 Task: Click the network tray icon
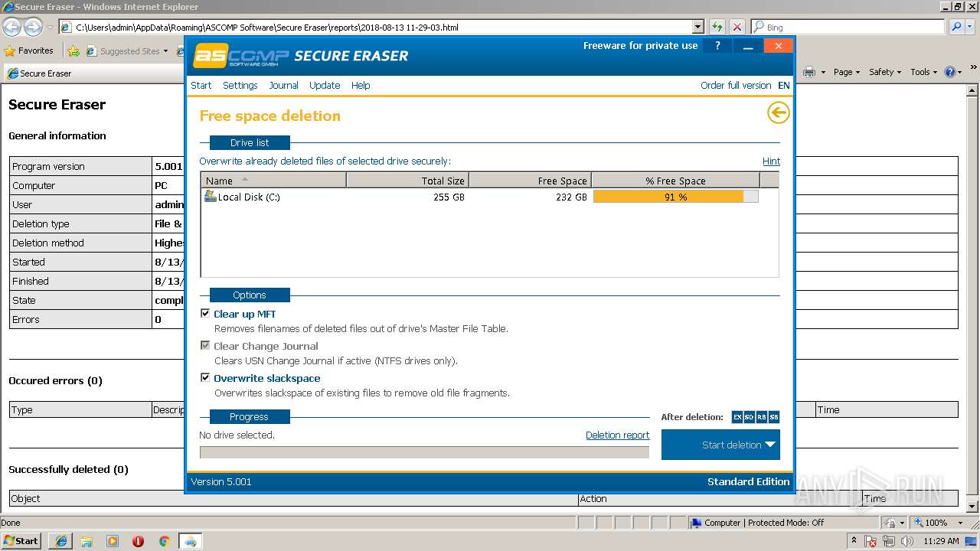pos(889,541)
